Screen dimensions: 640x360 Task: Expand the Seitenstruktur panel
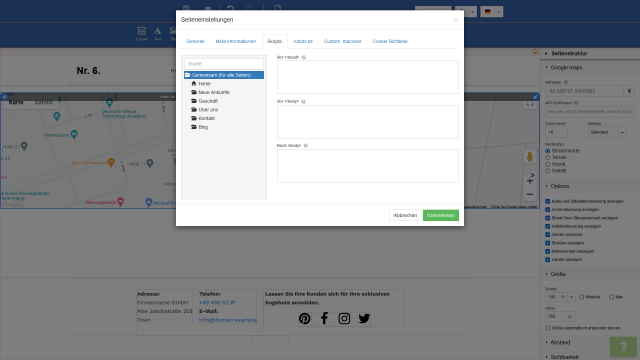point(569,53)
